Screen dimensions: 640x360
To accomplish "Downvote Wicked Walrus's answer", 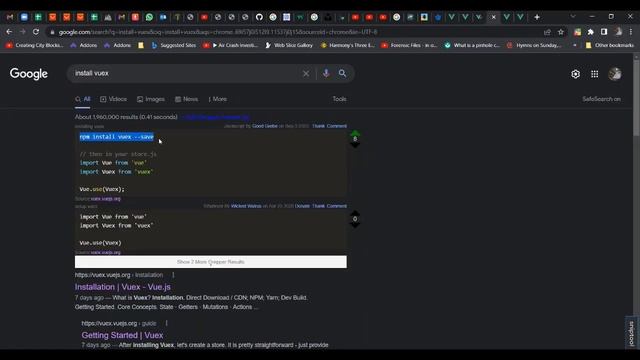I will (x=355, y=225).
